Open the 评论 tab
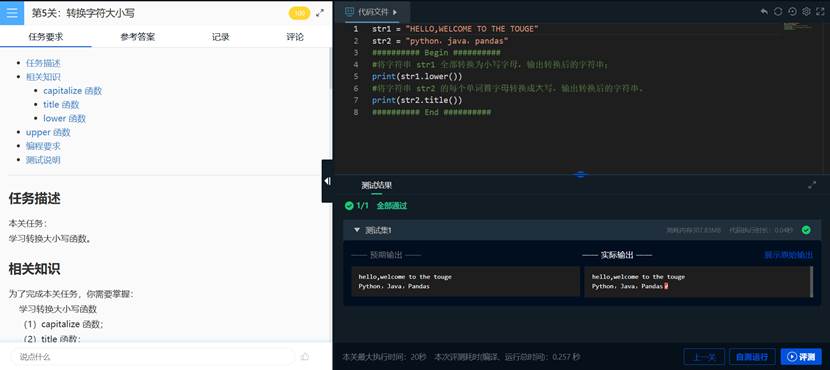830x370 pixels. pos(295,37)
